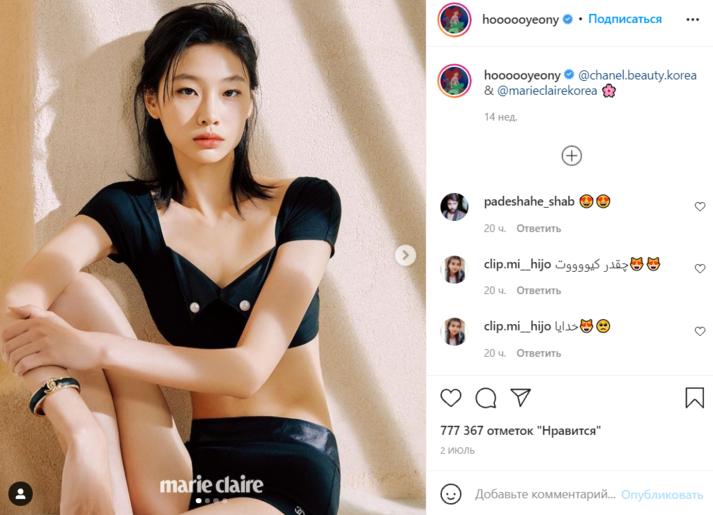
Task: Save post with the bookmark icon
Action: (x=694, y=398)
